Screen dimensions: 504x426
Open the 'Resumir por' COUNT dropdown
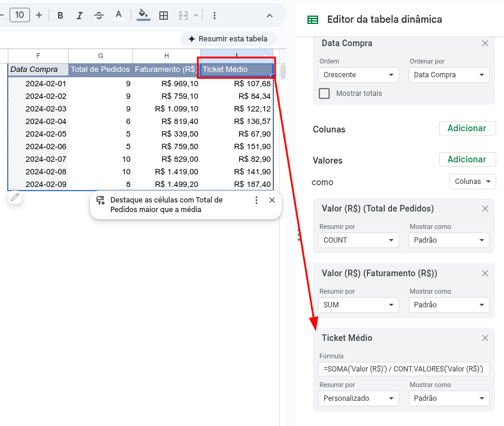point(358,240)
